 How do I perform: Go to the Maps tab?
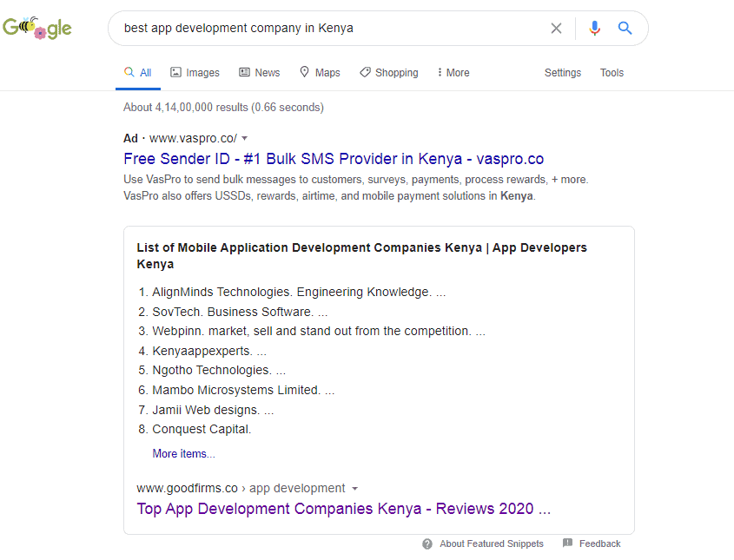tap(320, 73)
